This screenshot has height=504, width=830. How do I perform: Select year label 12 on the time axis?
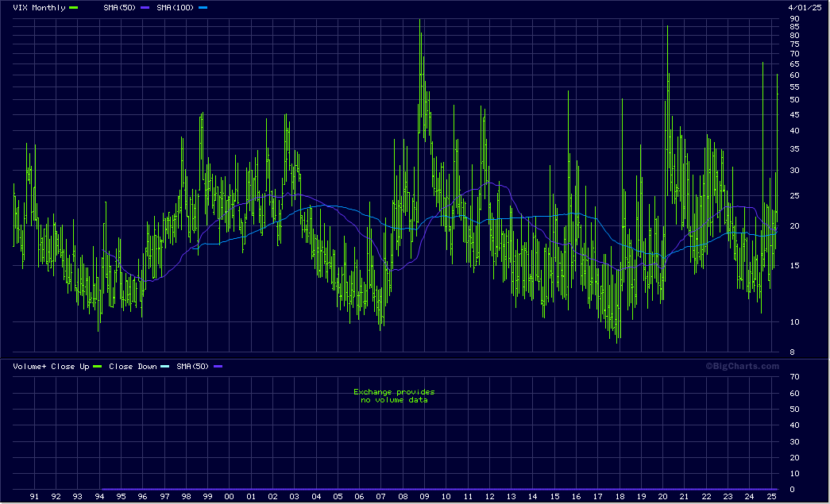click(x=489, y=496)
